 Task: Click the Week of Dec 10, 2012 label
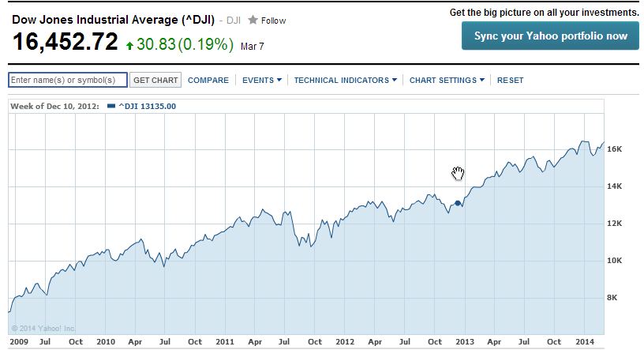click(x=54, y=106)
